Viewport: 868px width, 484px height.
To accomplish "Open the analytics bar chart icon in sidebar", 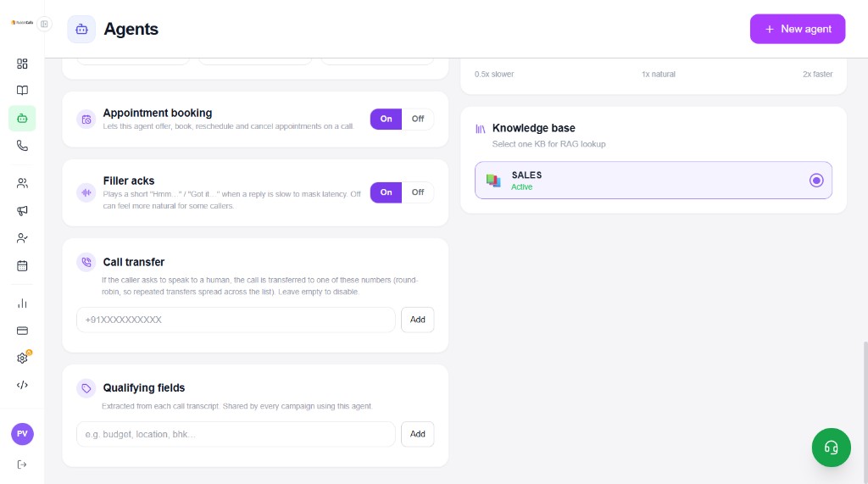I will tap(22, 303).
